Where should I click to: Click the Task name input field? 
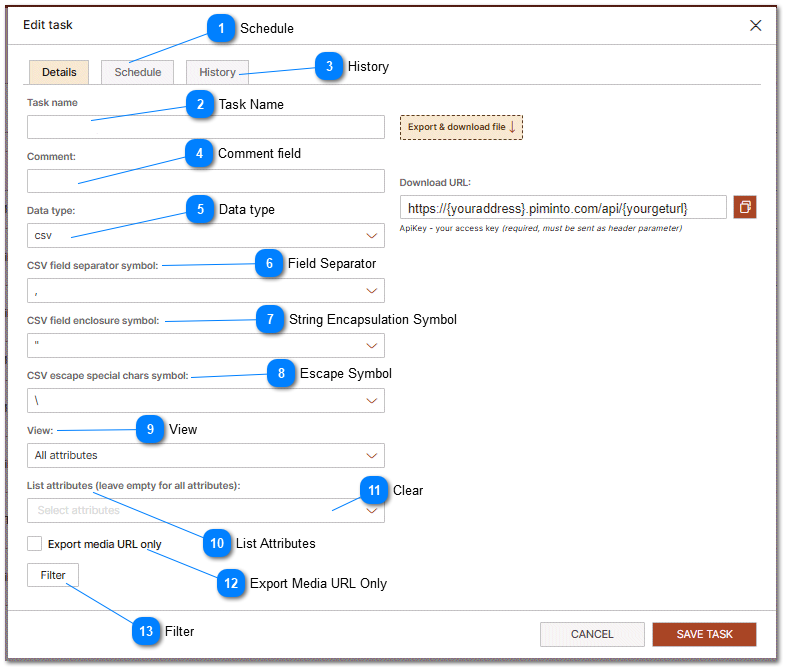pyautogui.click(x=205, y=127)
